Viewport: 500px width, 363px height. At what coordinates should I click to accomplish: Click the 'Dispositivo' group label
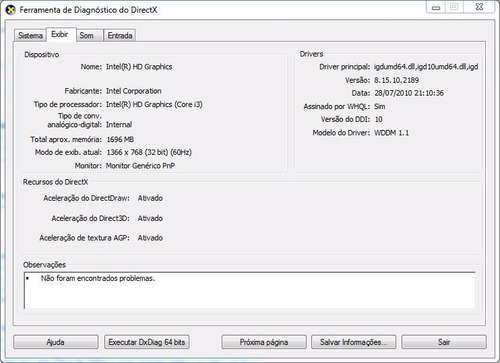pyautogui.click(x=42, y=55)
